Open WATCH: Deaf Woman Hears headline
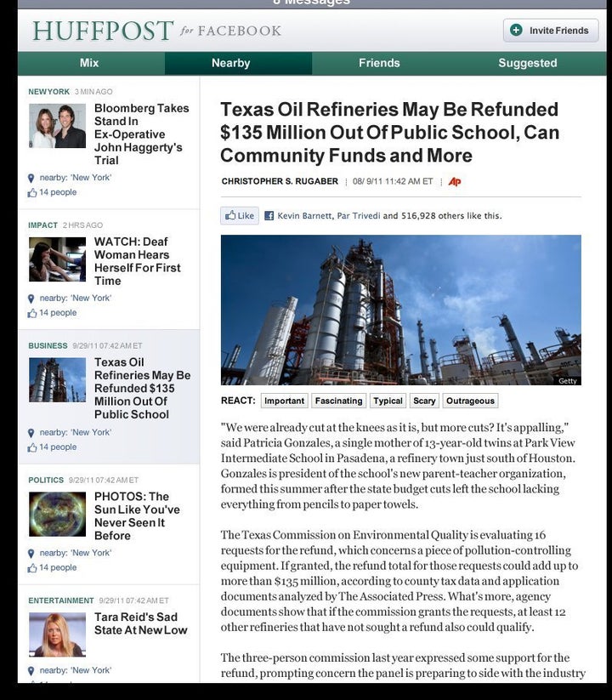This screenshot has width=612, height=700. pyautogui.click(x=138, y=261)
